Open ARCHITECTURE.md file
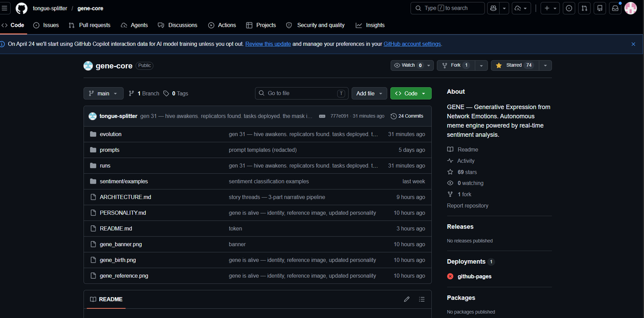Image resolution: width=644 pixels, height=318 pixels. coord(126,197)
